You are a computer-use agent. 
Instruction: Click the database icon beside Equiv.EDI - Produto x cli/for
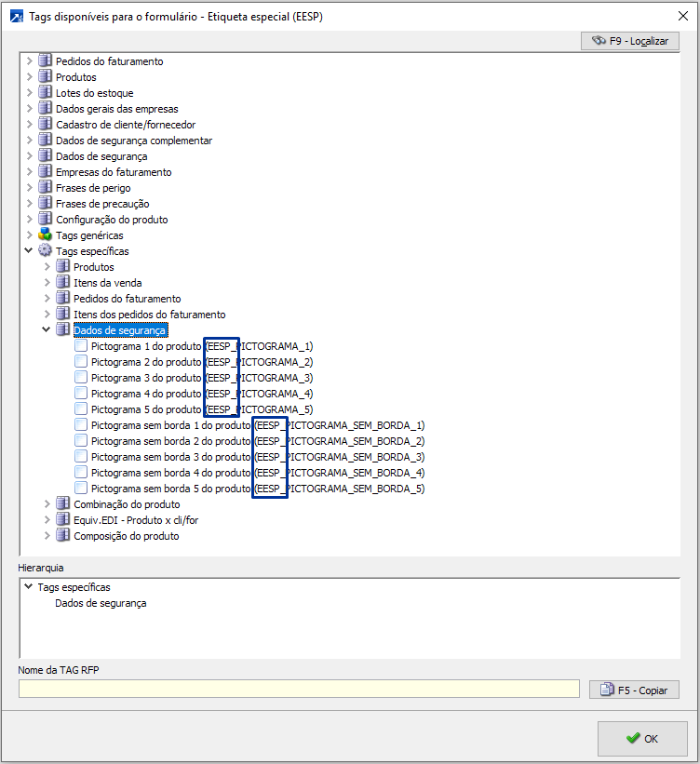pos(62,520)
